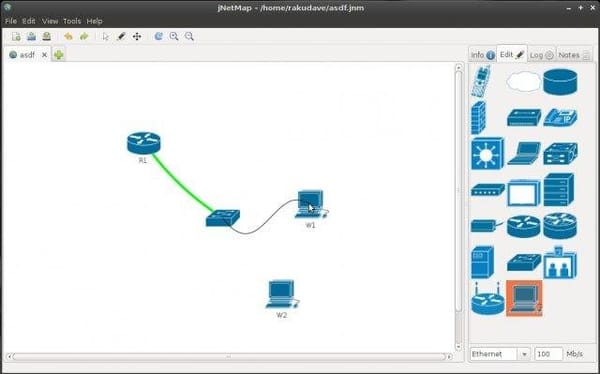Open the View menu
Screen dimensions: 600x374
click(50, 21)
